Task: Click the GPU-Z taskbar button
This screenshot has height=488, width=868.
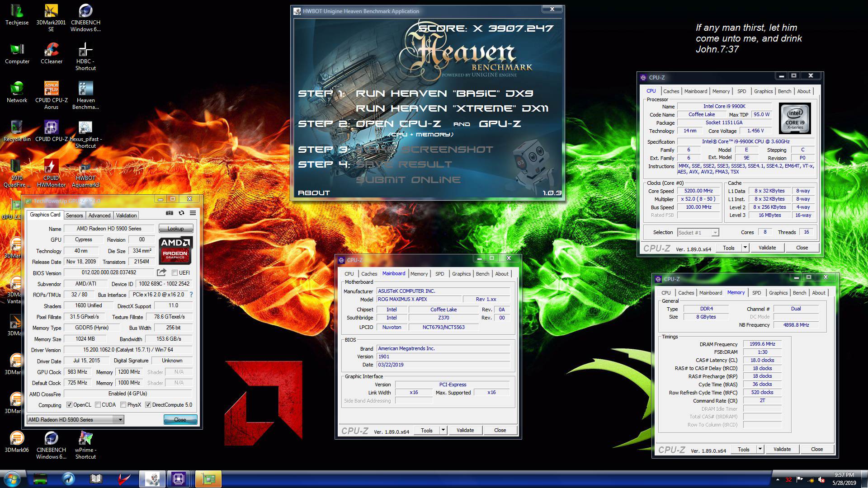Action: point(208,479)
